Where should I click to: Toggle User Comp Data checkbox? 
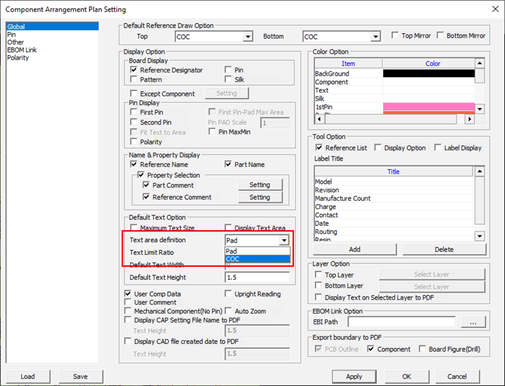coord(128,294)
